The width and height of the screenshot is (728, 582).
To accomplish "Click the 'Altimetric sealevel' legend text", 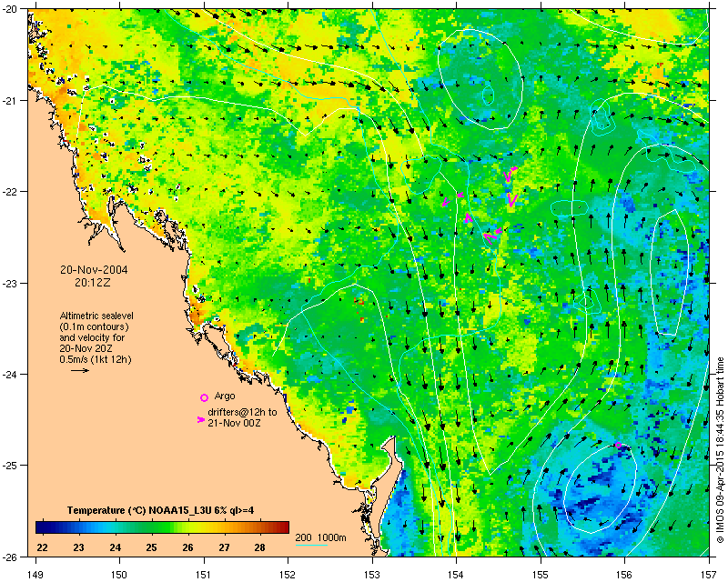I will coord(96,316).
